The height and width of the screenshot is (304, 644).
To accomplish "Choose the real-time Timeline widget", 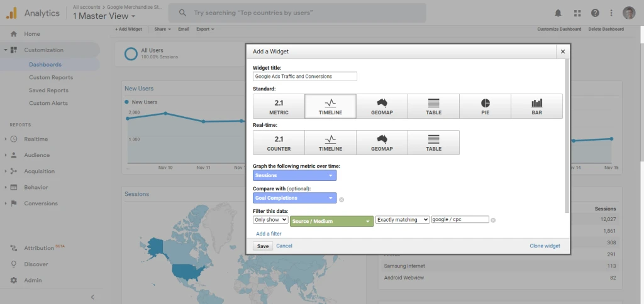I will pyautogui.click(x=330, y=143).
